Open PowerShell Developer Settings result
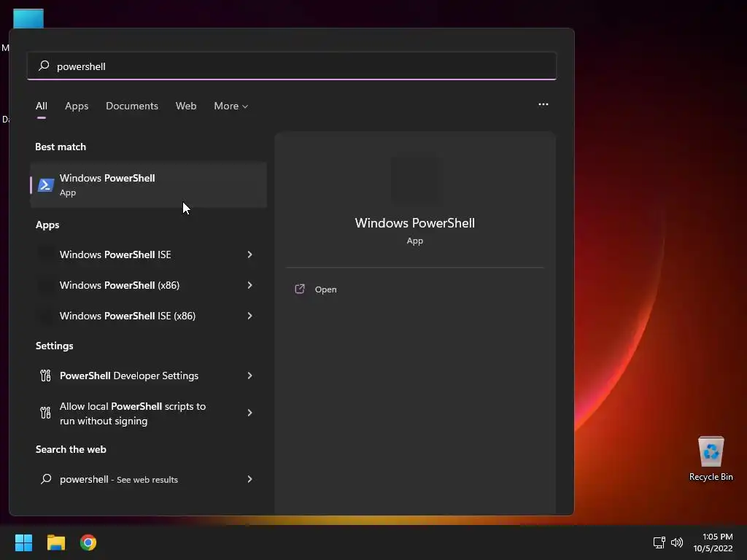Image resolution: width=747 pixels, height=560 pixels. click(148, 376)
